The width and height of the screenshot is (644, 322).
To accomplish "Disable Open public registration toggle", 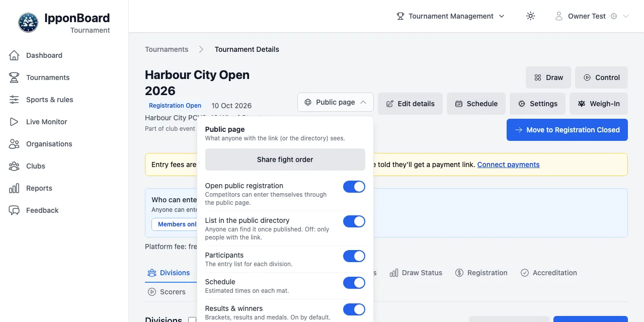I will coord(354,187).
